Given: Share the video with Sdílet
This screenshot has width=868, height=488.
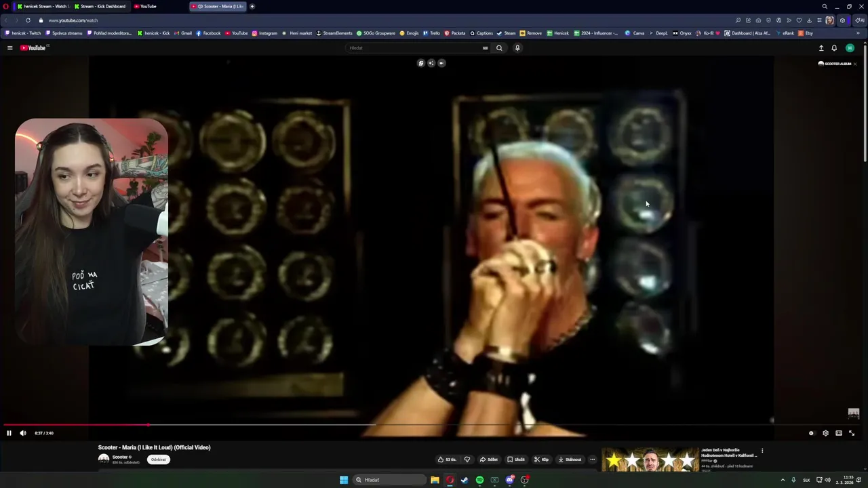Looking at the screenshot, I should click(x=489, y=460).
